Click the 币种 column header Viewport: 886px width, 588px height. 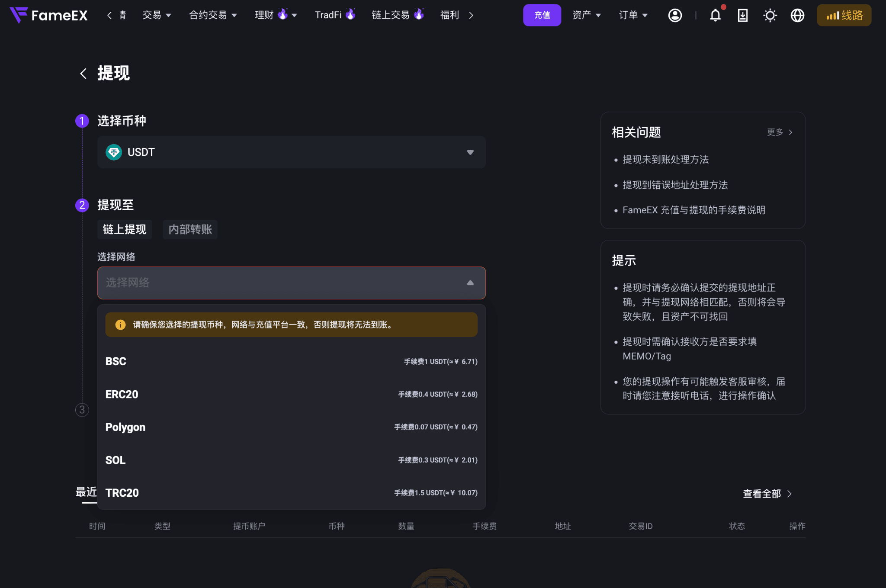tap(337, 526)
